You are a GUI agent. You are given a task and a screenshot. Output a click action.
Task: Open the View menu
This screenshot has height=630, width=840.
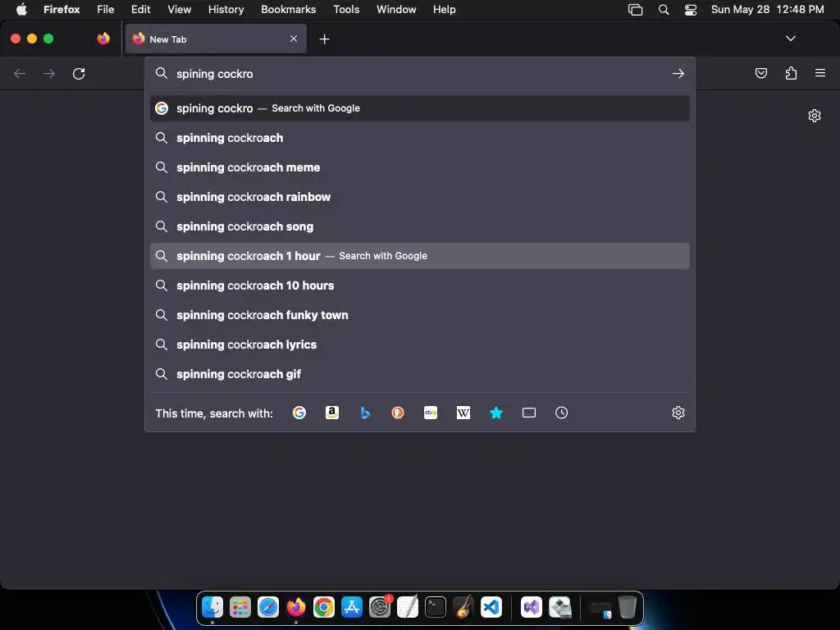pyautogui.click(x=179, y=10)
